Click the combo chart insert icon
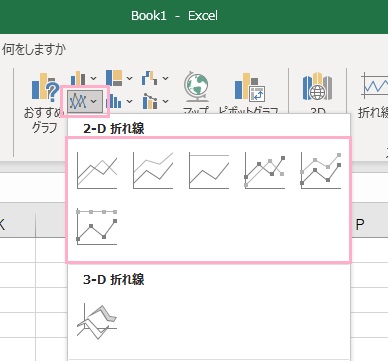 pos(150,101)
